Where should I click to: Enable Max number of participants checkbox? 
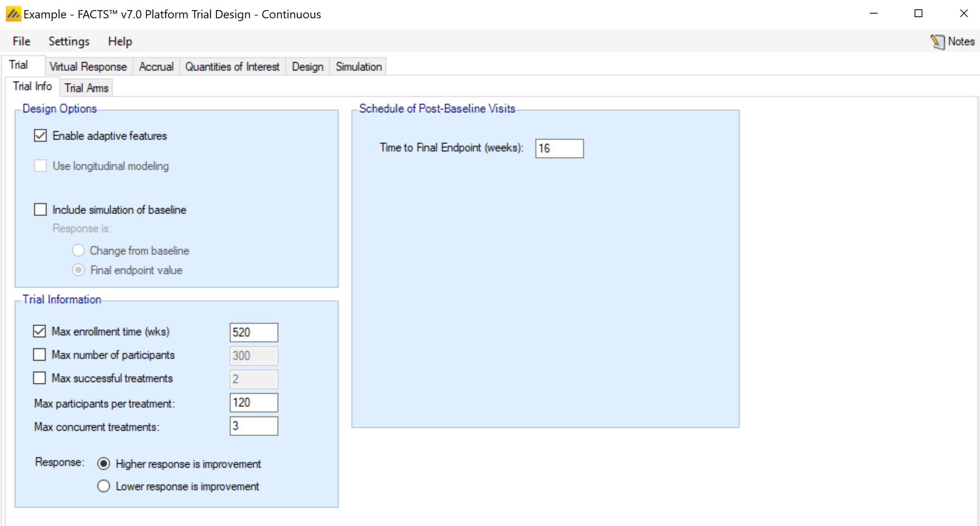(39, 355)
